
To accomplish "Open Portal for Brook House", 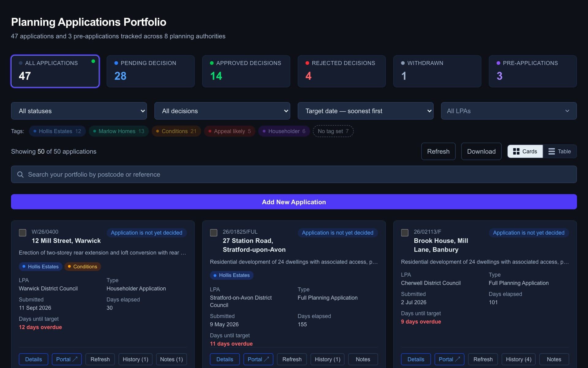I will tap(449, 359).
